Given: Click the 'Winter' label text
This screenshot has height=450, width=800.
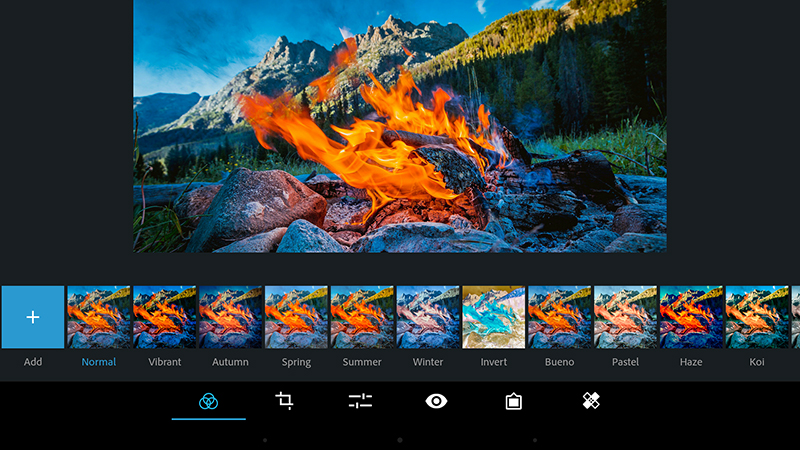Looking at the screenshot, I should pyautogui.click(x=428, y=362).
